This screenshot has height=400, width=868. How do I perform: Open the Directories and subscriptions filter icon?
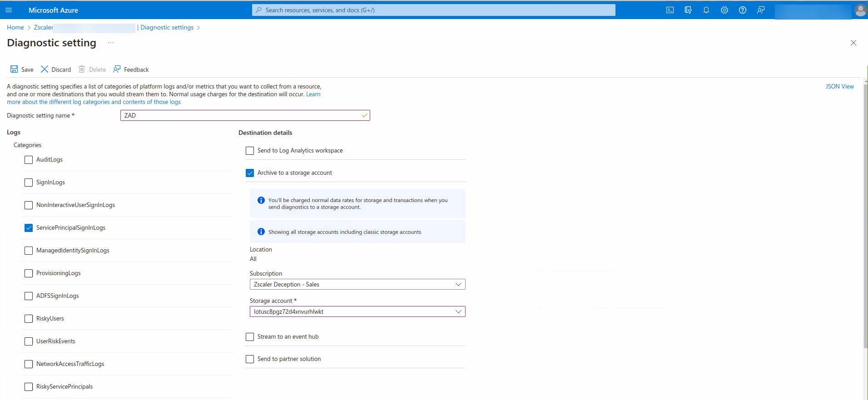pyautogui.click(x=688, y=10)
